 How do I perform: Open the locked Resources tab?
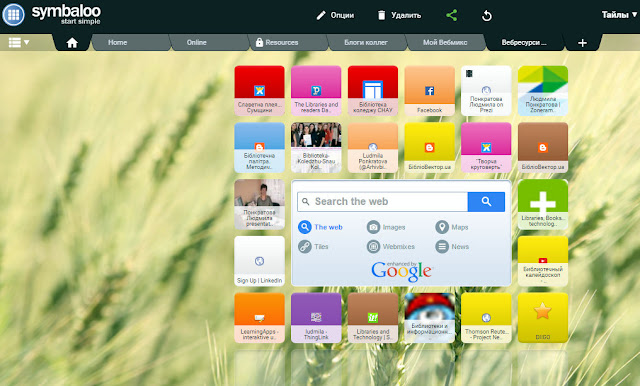click(288, 42)
